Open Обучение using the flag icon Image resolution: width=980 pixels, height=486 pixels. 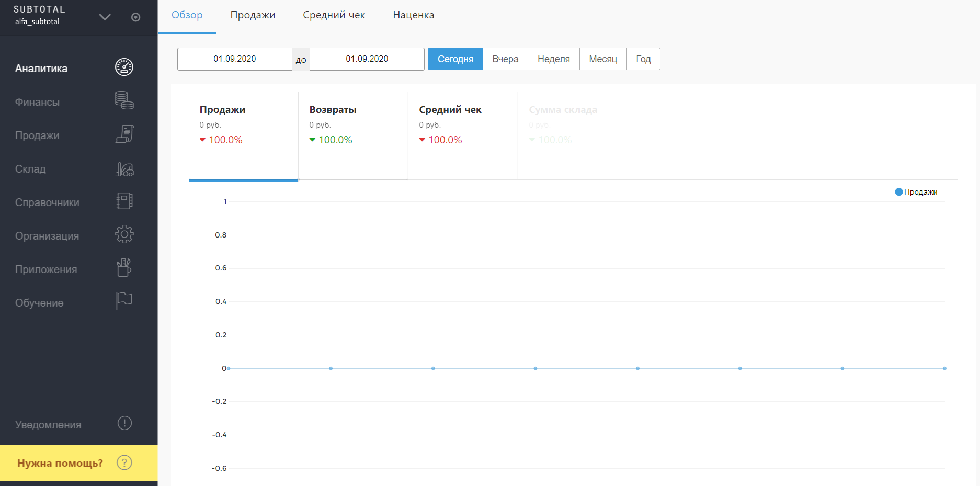pyautogui.click(x=124, y=301)
